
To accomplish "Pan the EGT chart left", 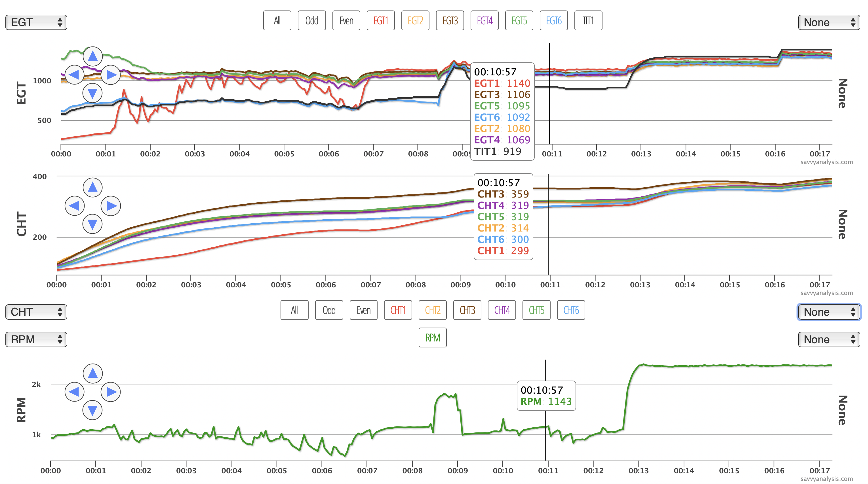I will [75, 74].
